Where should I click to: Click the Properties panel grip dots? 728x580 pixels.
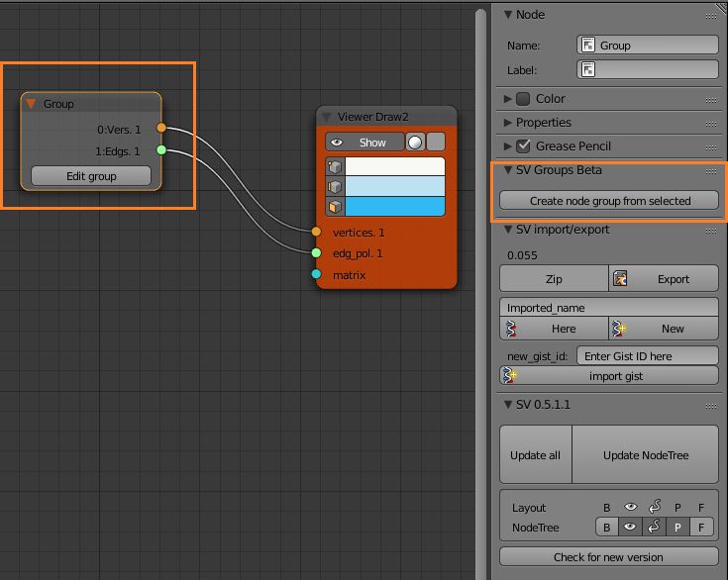point(711,124)
